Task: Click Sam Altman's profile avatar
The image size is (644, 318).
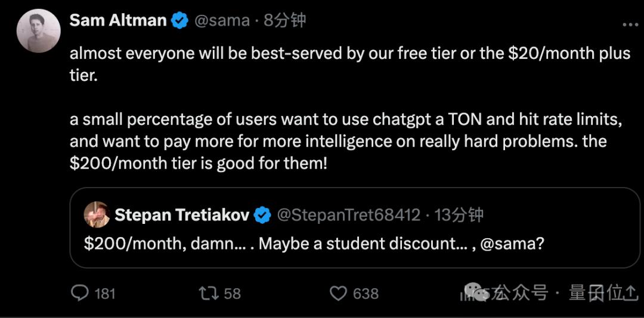Action: click(x=38, y=31)
